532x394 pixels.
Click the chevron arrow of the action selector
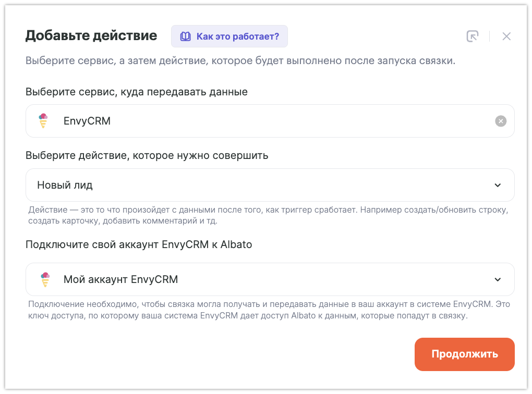498,185
